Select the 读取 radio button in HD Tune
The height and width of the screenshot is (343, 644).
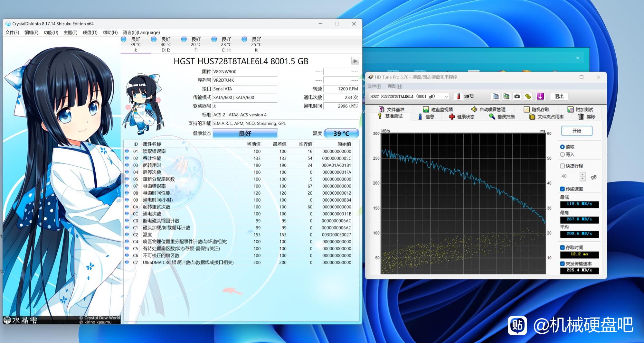(x=562, y=147)
